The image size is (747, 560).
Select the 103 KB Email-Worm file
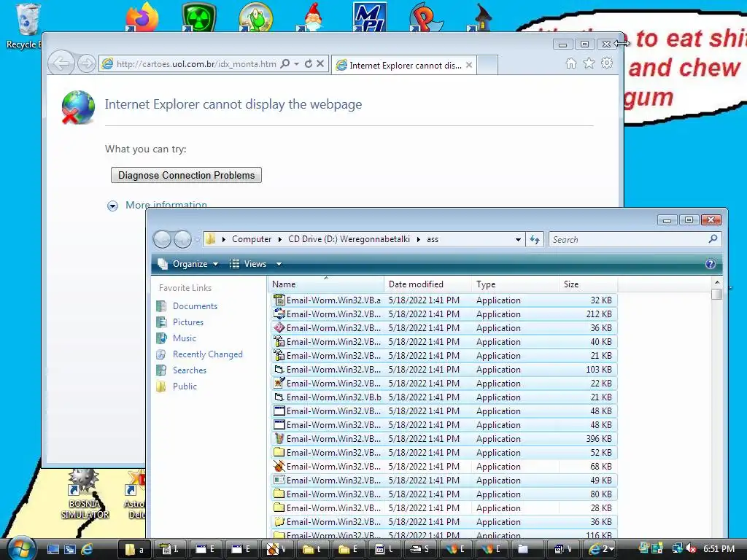444,370
